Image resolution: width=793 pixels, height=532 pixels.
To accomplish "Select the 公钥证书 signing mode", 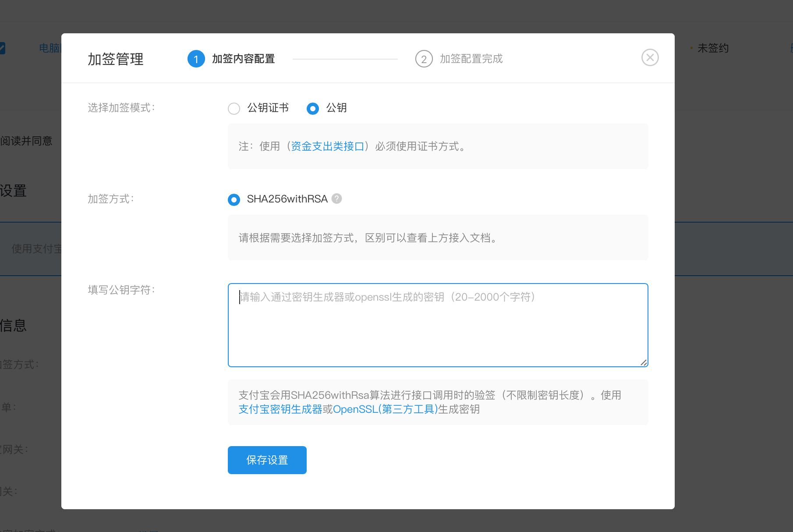I will click(x=234, y=108).
